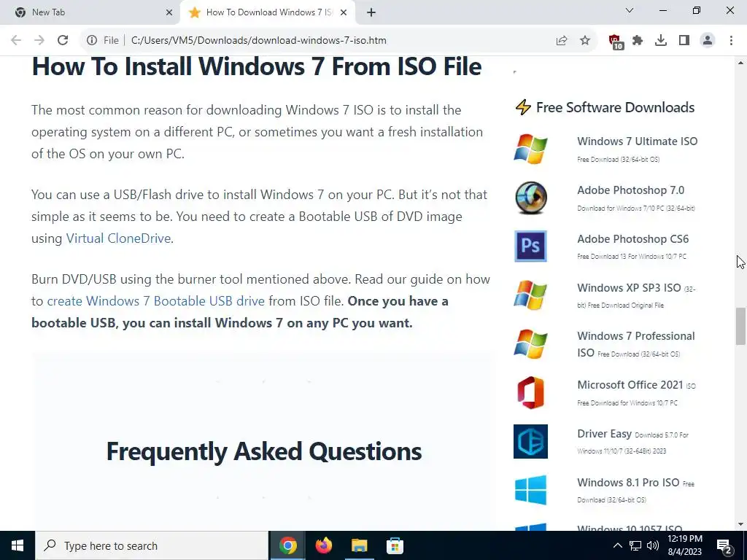747x560 pixels.
Task: Click the Photoshop CS6 Ps thumbnail
Action: [x=531, y=246]
